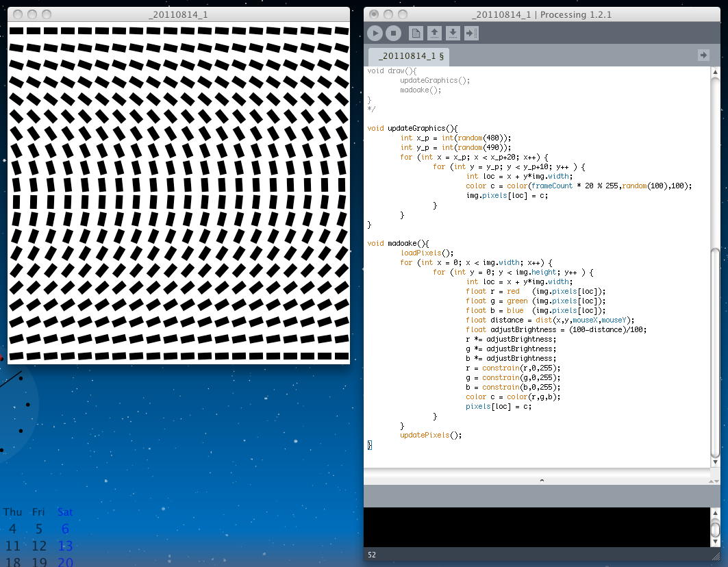This screenshot has width=728, height=567.
Task: Click the Processing 1.2.1 window title bar
Action: 542,15
